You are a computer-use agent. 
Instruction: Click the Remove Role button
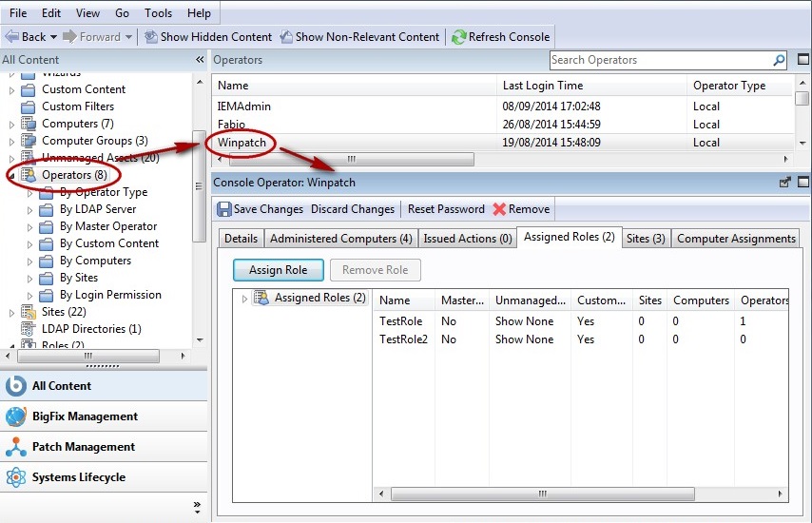point(375,270)
